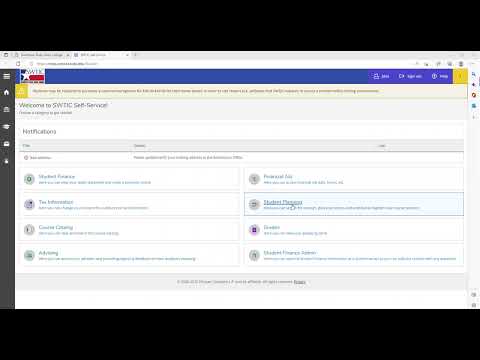480x360 pixels.
Task: Click the Welcome to SWTJC Self-Service heading
Action: point(63,105)
